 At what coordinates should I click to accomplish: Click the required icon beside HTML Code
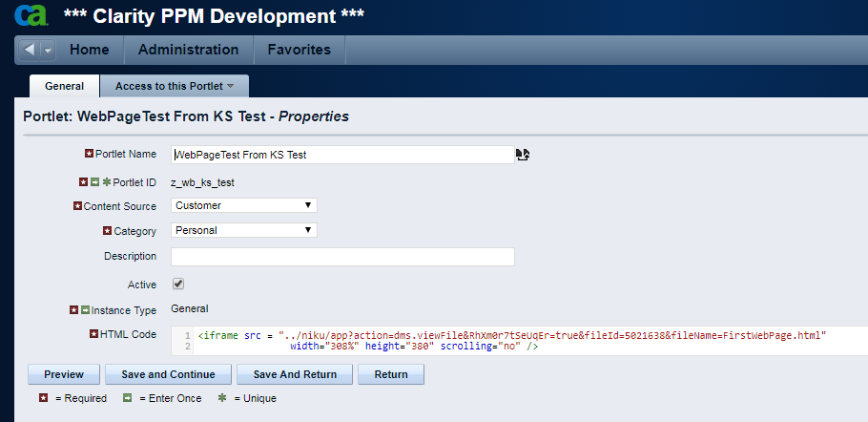[94, 333]
